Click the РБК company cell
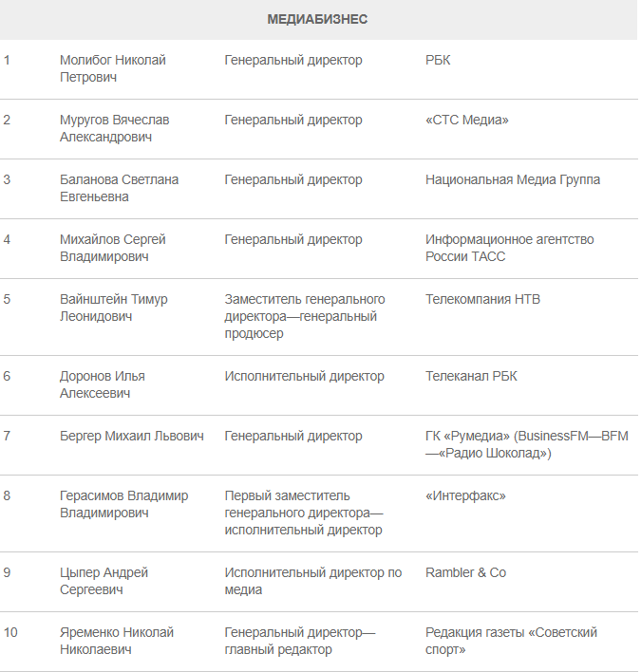 pos(438,60)
